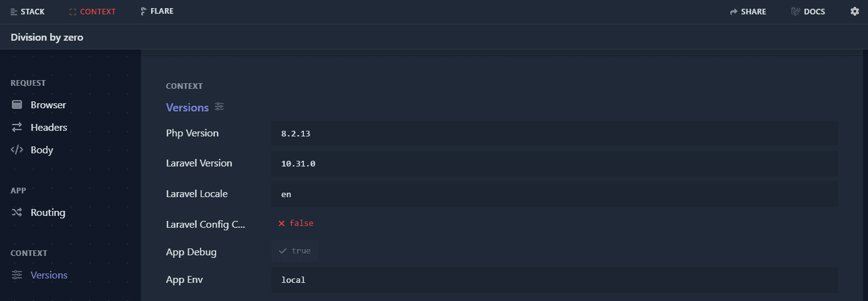Click the Division by zero error title
Screen dimensions: 868x301
47,38
